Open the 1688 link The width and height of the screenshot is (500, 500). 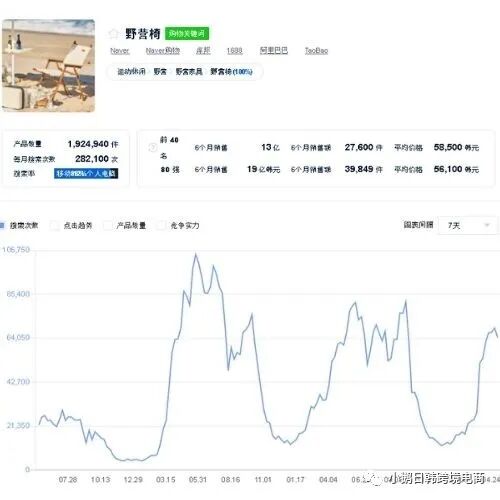pyautogui.click(x=234, y=51)
